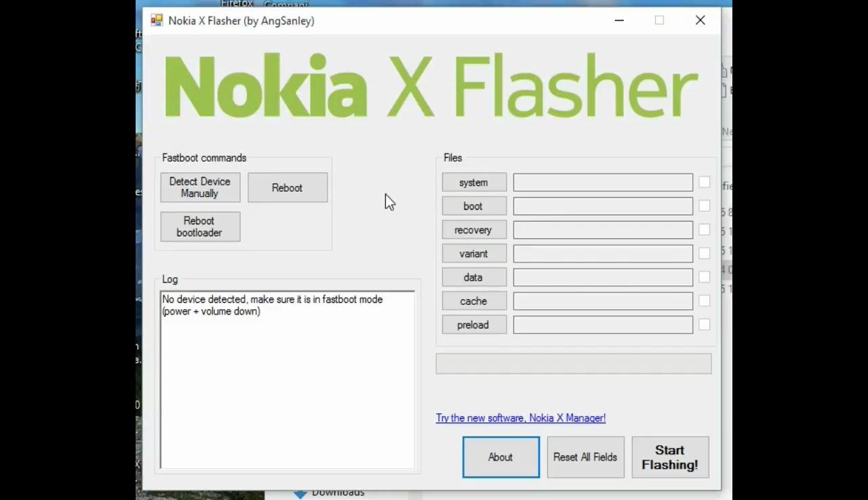Image resolution: width=868 pixels, height=500 pixels.
Task: Minimize the Nokia X Flasher window
Action: 619,20
